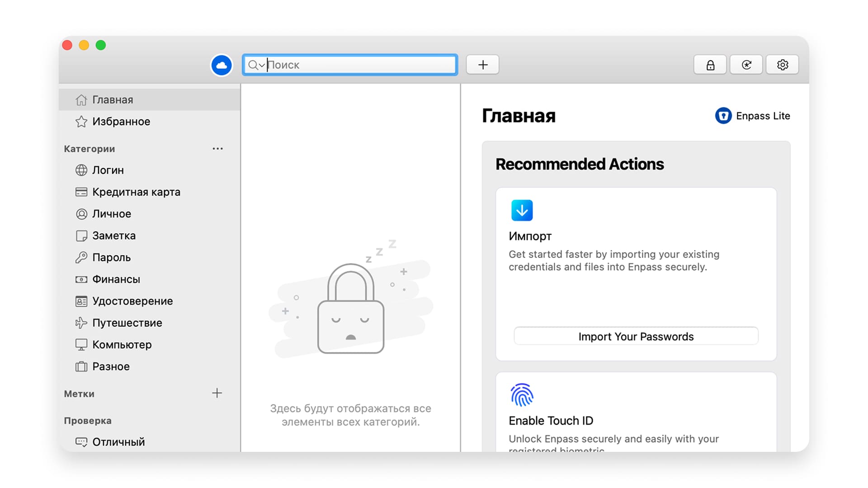Click the plus button to add item
Viewport: 868px width, 488px height.
[483, 65]
